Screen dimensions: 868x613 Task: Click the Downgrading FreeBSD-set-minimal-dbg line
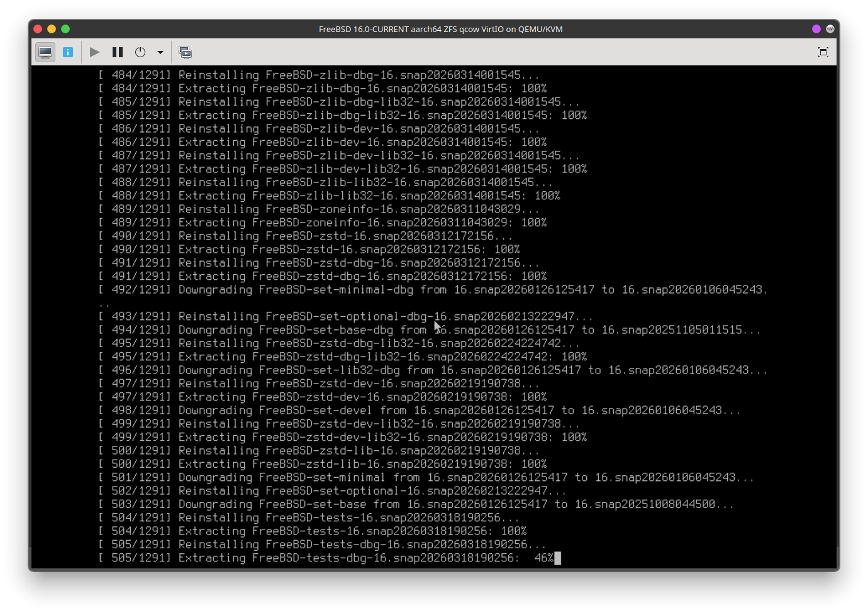pos(434,290)
